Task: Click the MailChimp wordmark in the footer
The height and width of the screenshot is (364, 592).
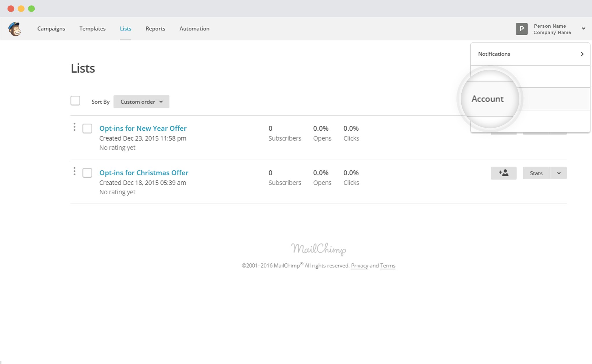Action: 319,249
